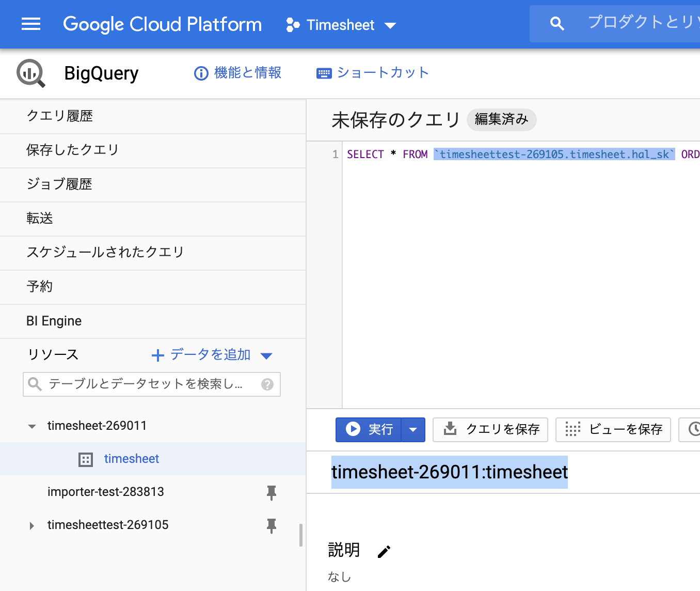Click the クエリを保存 button
This screenshot has height=591, width=700.
click(x=490, y=429)
